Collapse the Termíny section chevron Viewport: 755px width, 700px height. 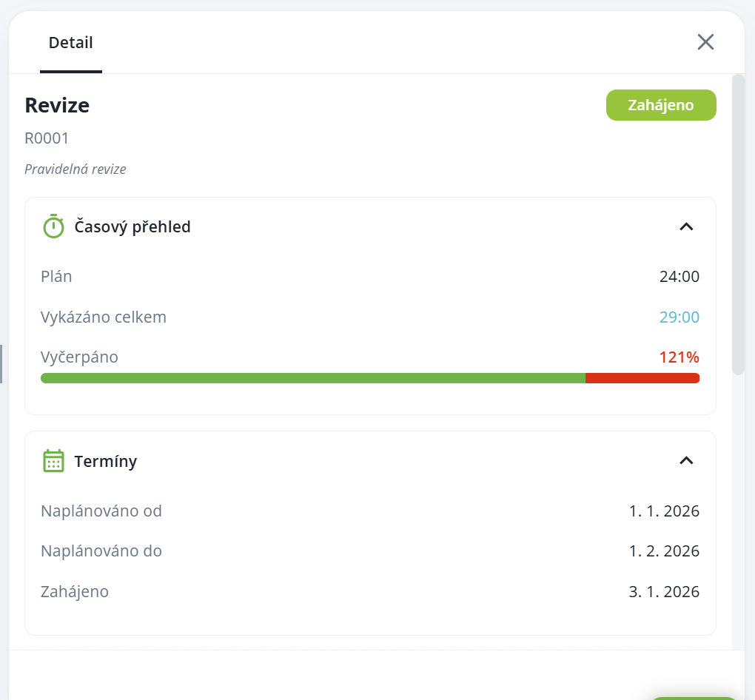pos(686,461)
